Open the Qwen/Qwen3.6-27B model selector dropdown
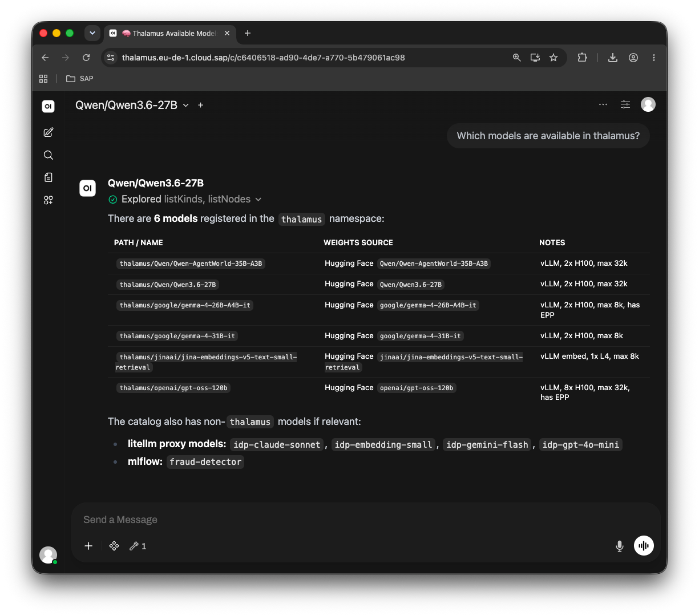 132,105
